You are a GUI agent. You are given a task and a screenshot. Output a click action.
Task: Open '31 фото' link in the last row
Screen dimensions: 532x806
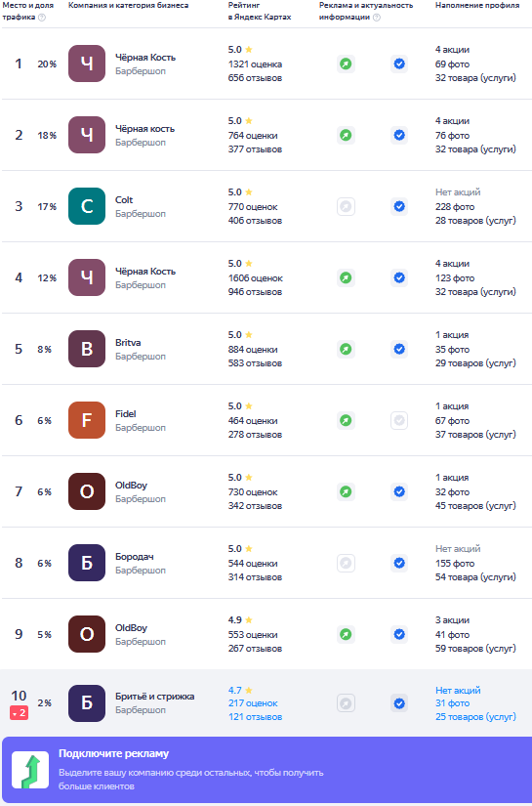[452, 703]
